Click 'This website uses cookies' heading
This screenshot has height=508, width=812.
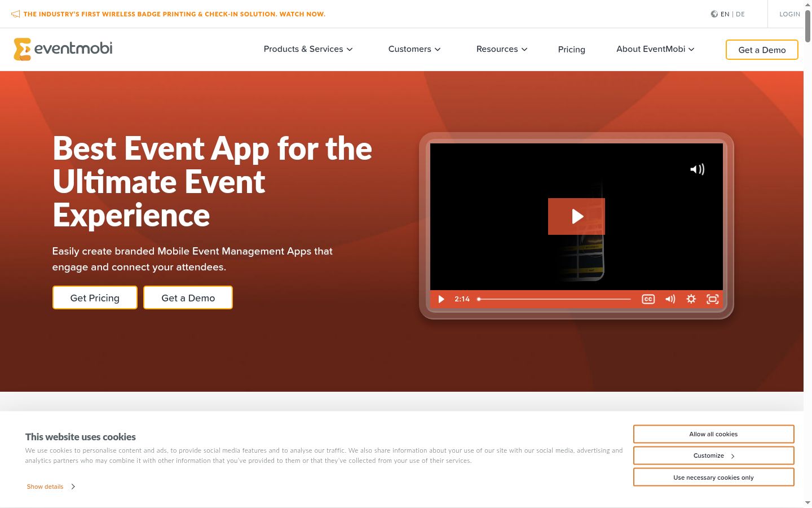point(80,437)
